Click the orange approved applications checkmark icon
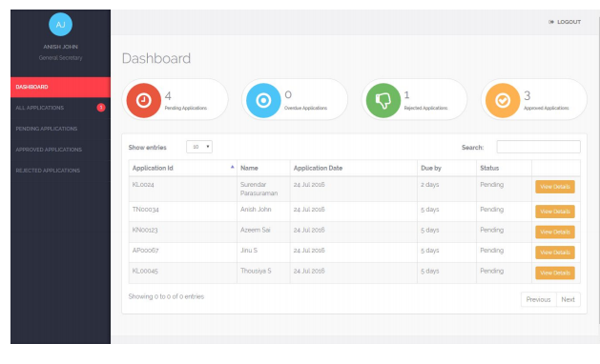This screenshot has width=600, height=364. (x=503, y=101)
